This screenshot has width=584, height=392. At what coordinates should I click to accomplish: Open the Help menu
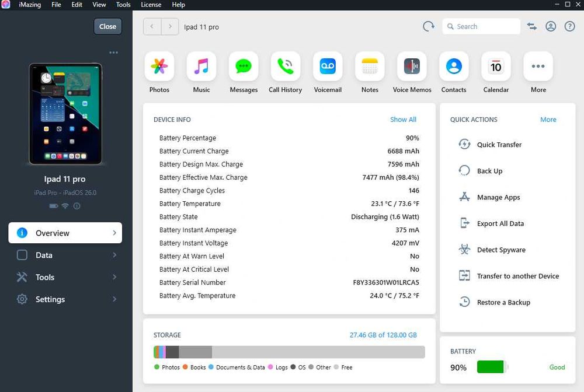(x=178, y=5)
